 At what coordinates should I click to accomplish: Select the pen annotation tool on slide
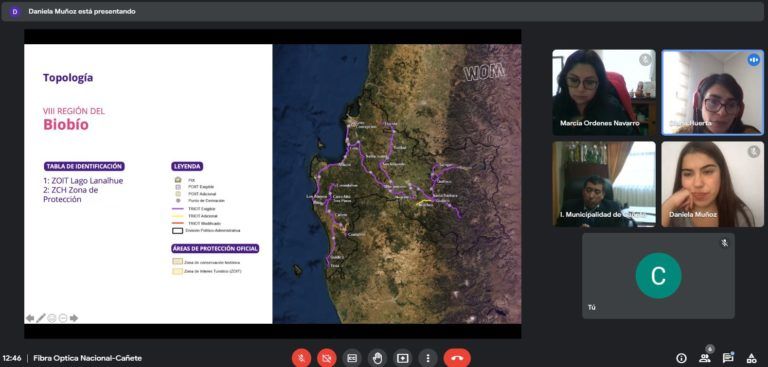click(41, 318)
